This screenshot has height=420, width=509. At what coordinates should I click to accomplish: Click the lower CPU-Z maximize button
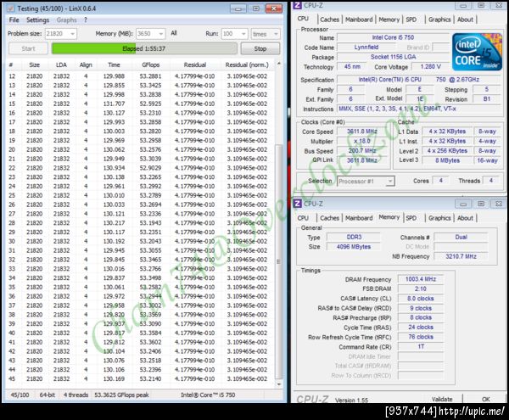(481, 204)
